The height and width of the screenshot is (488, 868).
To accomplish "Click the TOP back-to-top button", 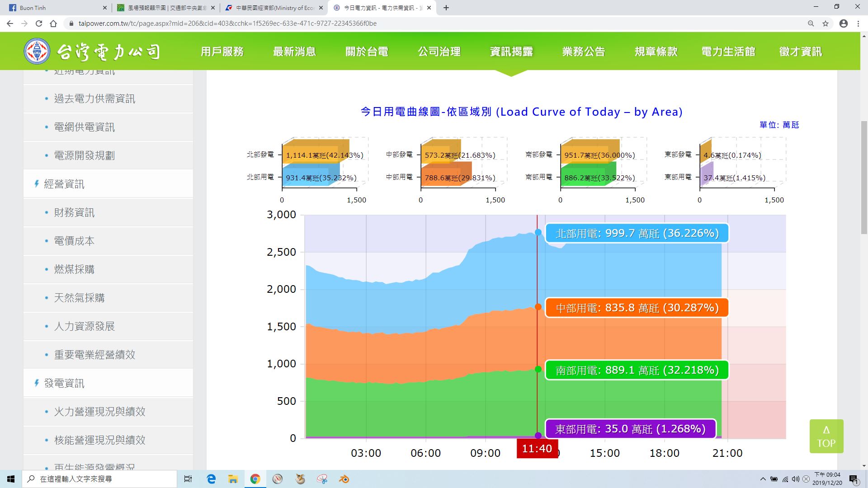I will (x=826, y=436).
